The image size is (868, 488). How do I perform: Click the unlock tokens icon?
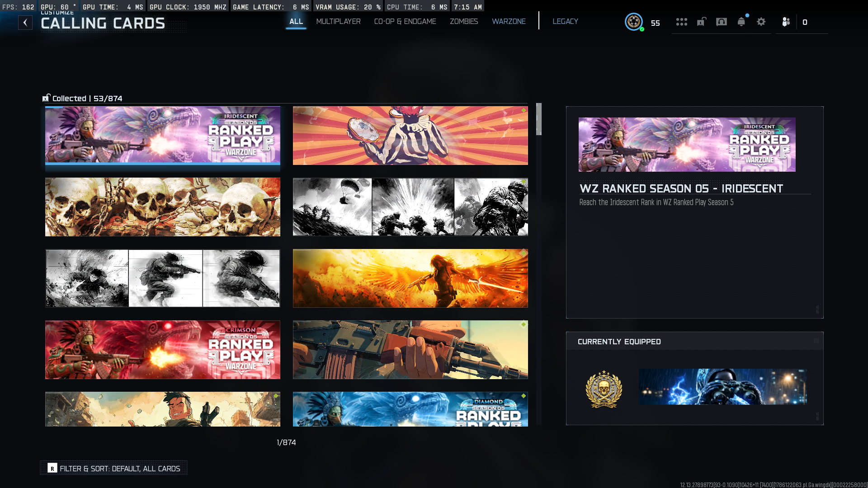702,22
